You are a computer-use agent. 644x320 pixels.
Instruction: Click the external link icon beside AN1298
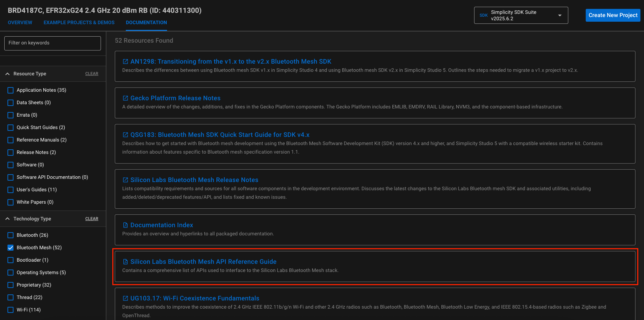click(125, 61)
